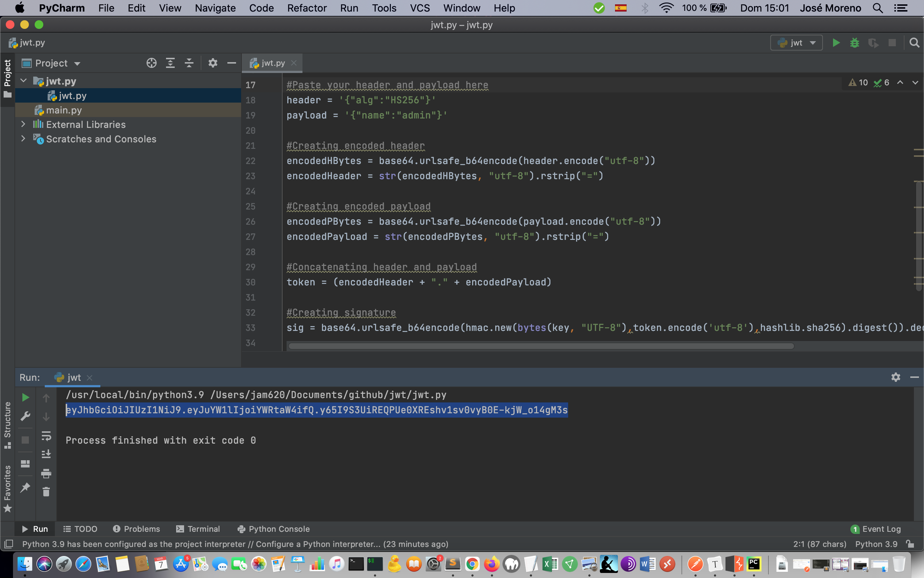Rerun jwt in the Run panel

point(25,398)
